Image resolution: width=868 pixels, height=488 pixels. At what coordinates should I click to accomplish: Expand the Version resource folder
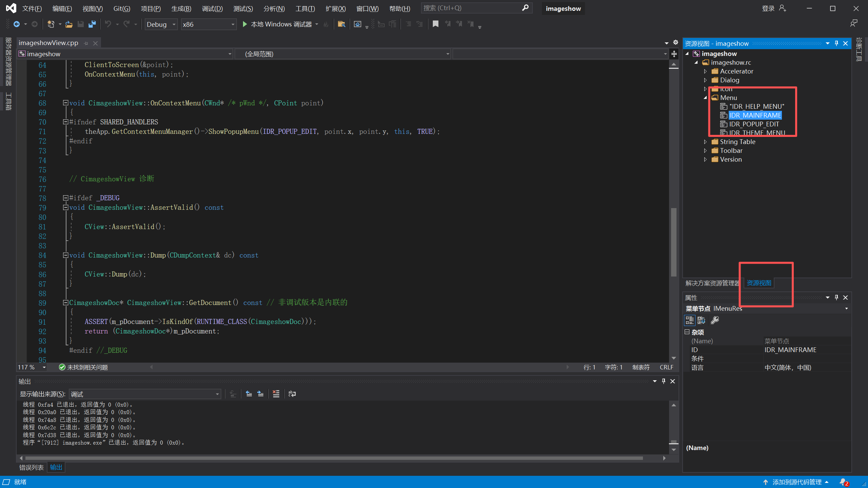[x=705, y=159]
